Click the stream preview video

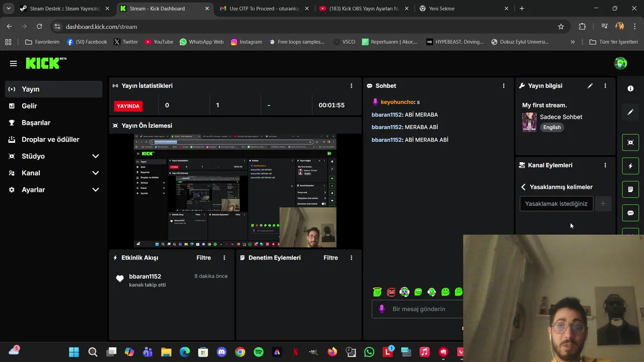[235, 191]
